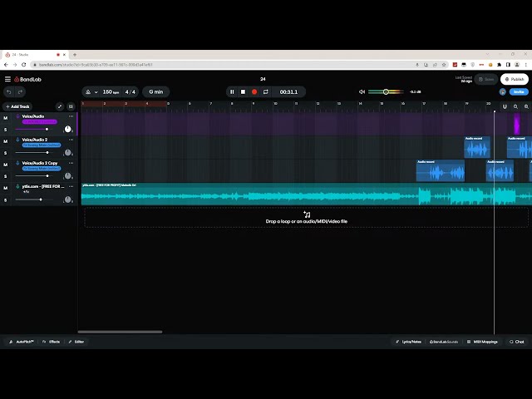
Task: Open Voice/Audio 2 track options menu
Action: [x=71, y=140]
